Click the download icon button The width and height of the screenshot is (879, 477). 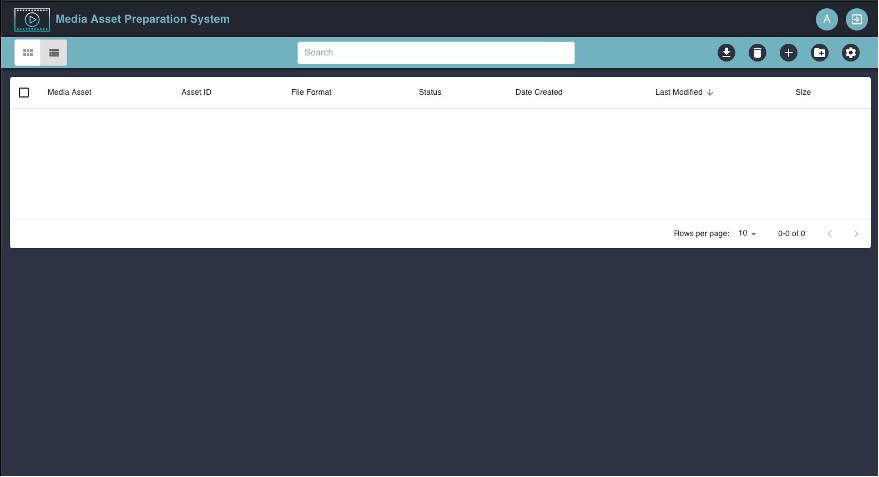tap(726, 53)
